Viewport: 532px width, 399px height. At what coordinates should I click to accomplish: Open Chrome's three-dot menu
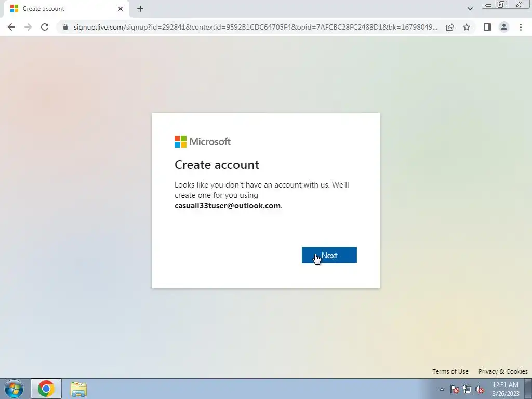click(521, 27)
